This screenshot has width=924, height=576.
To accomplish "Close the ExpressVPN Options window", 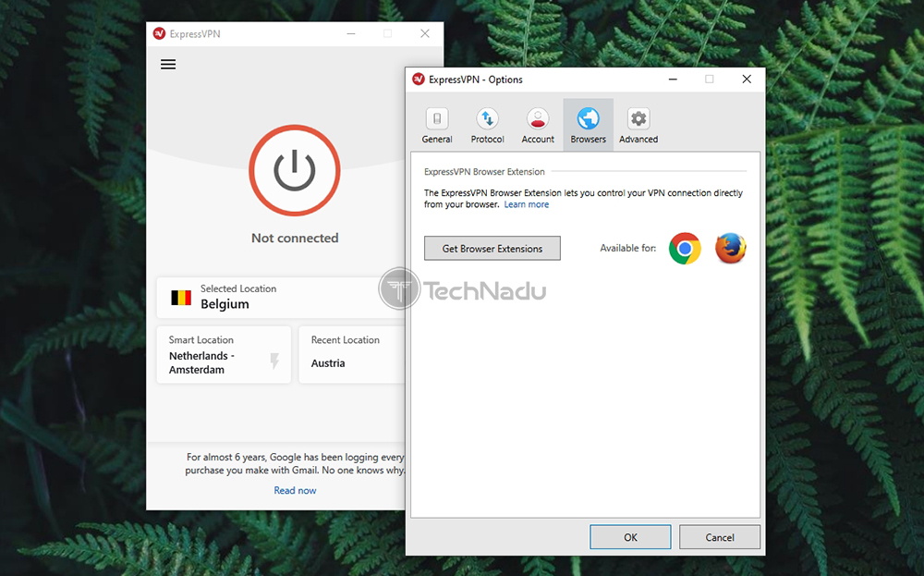I will [747, 79].
